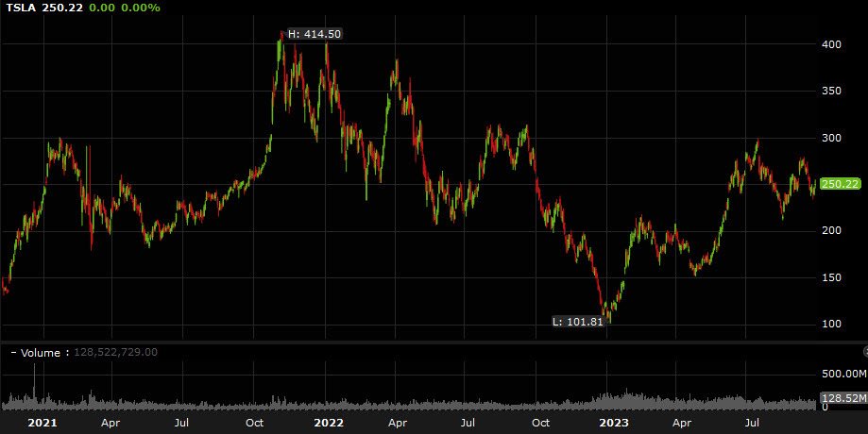Click the 200 price level on axis
The height and width of the screenshot is (434, 868).
(830, 231)
